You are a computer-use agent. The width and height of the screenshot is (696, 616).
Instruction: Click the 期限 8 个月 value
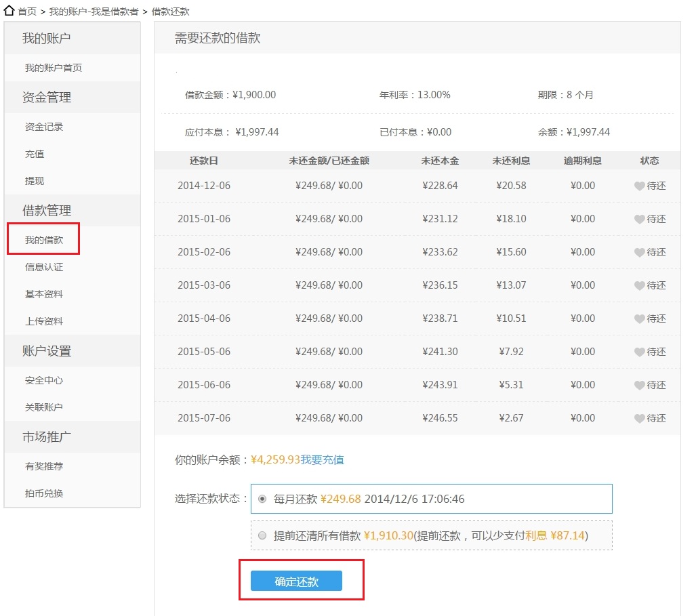point(579,95)
